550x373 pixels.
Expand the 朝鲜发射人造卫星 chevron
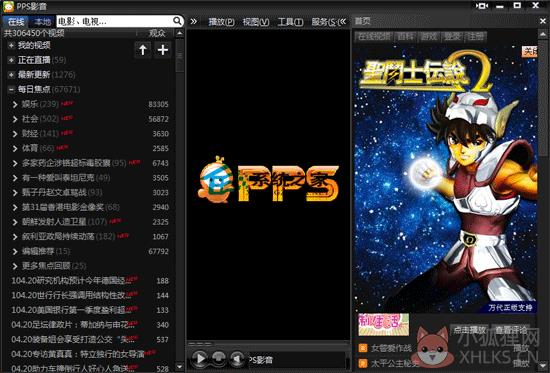[x=15, y=222]
